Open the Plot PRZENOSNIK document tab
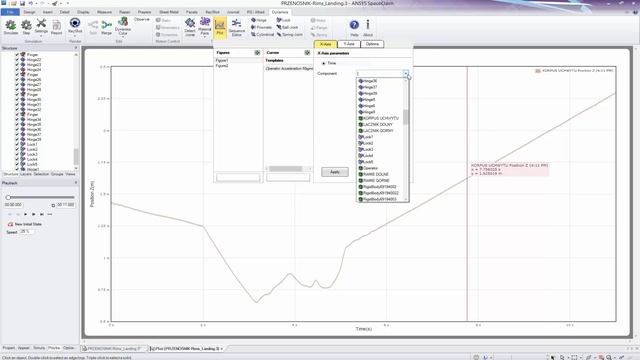Viewport: 640px width, 360px height. click(186, 349)
